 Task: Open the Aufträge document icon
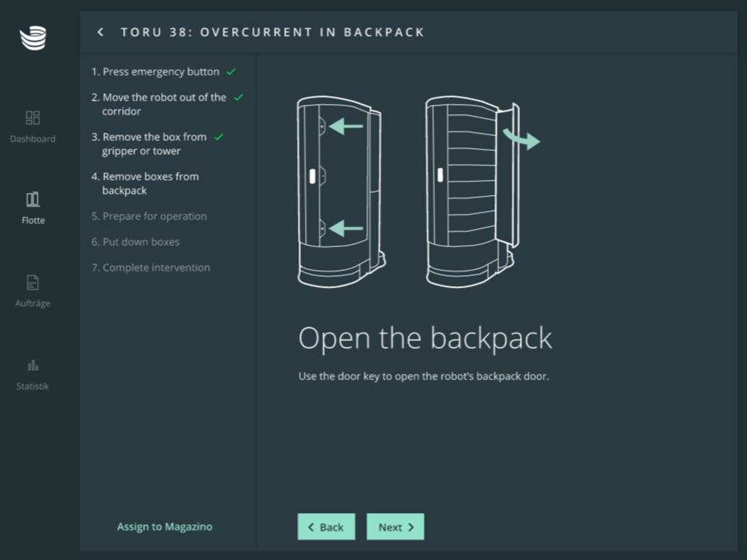33,283
